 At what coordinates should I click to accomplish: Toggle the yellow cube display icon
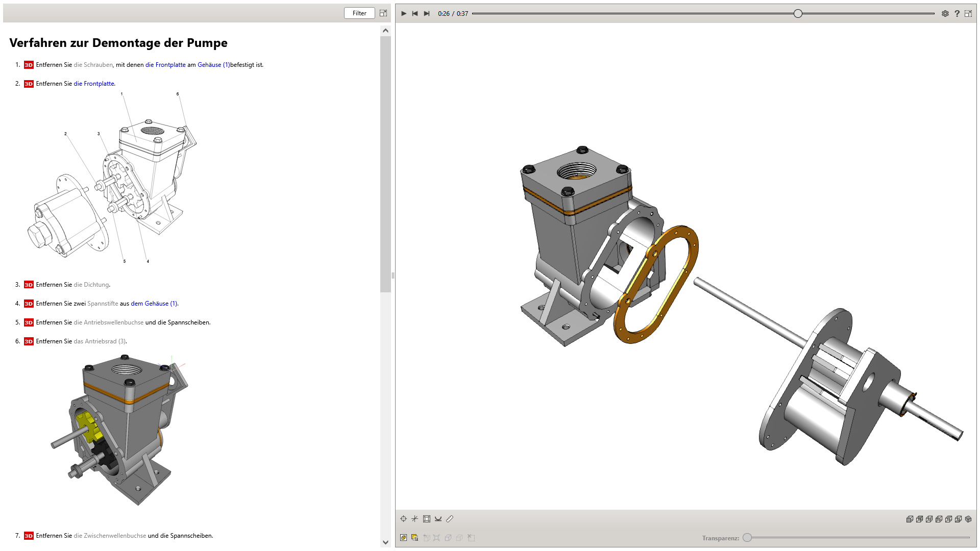tap(403, 538)
